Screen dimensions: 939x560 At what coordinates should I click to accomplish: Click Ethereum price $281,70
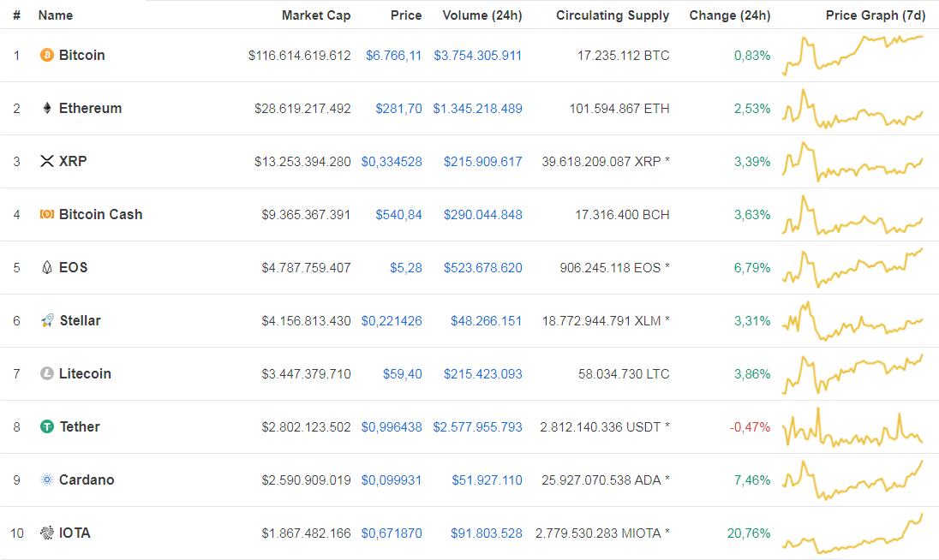399,109
